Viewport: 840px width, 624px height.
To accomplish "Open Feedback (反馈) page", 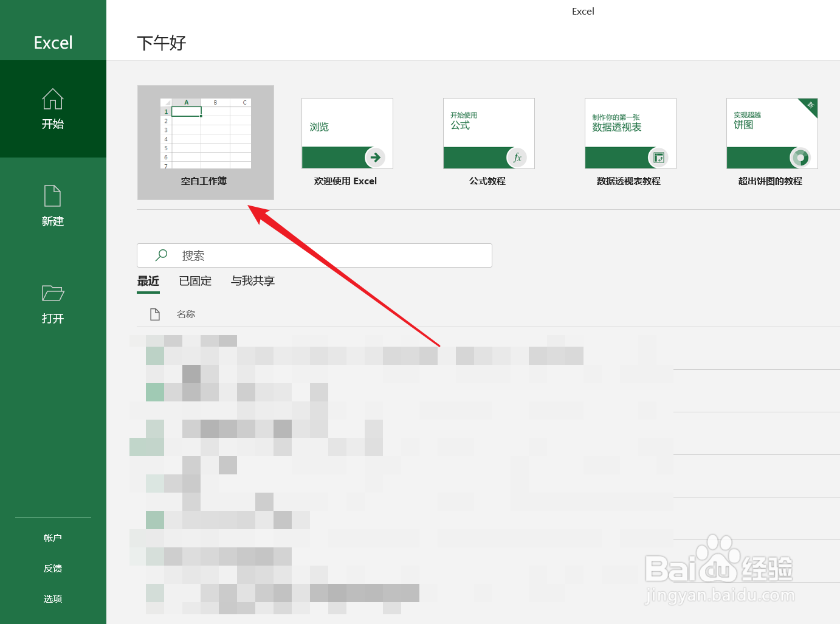I will (53, 568).
